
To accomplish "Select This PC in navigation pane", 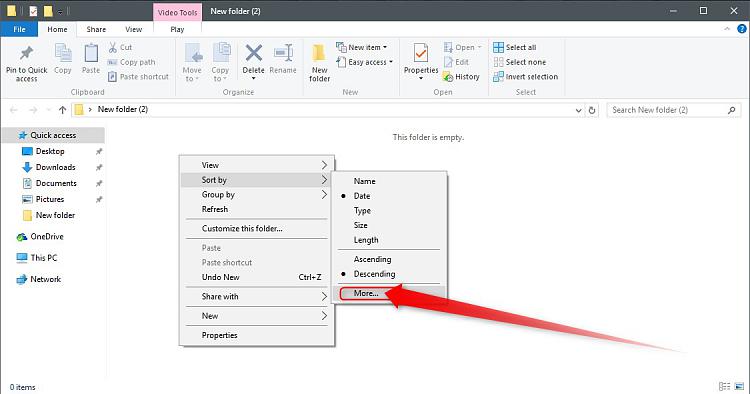I will (44, 258).
